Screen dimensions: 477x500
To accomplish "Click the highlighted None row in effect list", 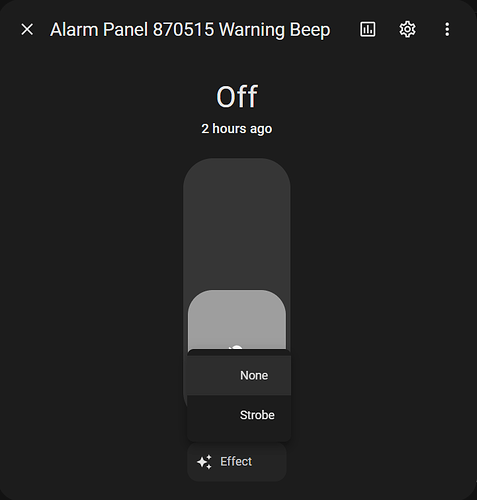I will [x=239, y=375].
